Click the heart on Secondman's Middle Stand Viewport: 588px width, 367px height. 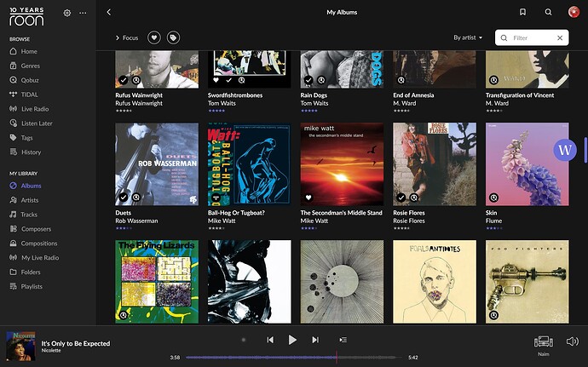pyautogui.click(x=308, y=198)
